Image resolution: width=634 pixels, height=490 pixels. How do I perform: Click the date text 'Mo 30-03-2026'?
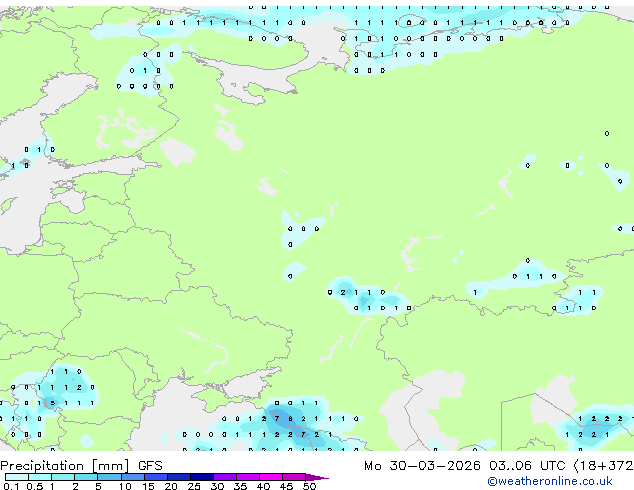[x=422, y=466]
